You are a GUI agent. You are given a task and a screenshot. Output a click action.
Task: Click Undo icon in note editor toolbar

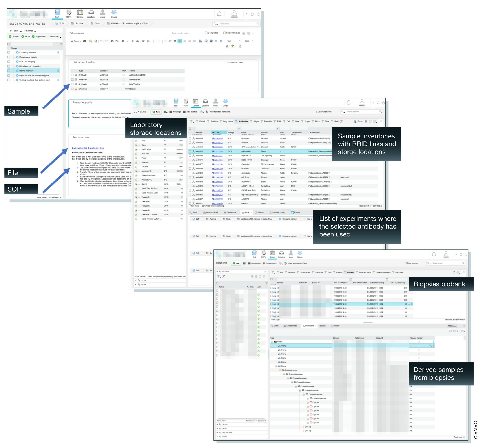coord(102,41)
